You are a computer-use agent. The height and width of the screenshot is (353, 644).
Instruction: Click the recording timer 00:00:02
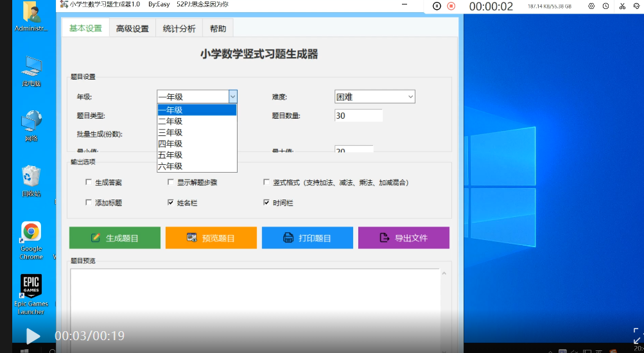pyautogui.click(x=491, y=6)
